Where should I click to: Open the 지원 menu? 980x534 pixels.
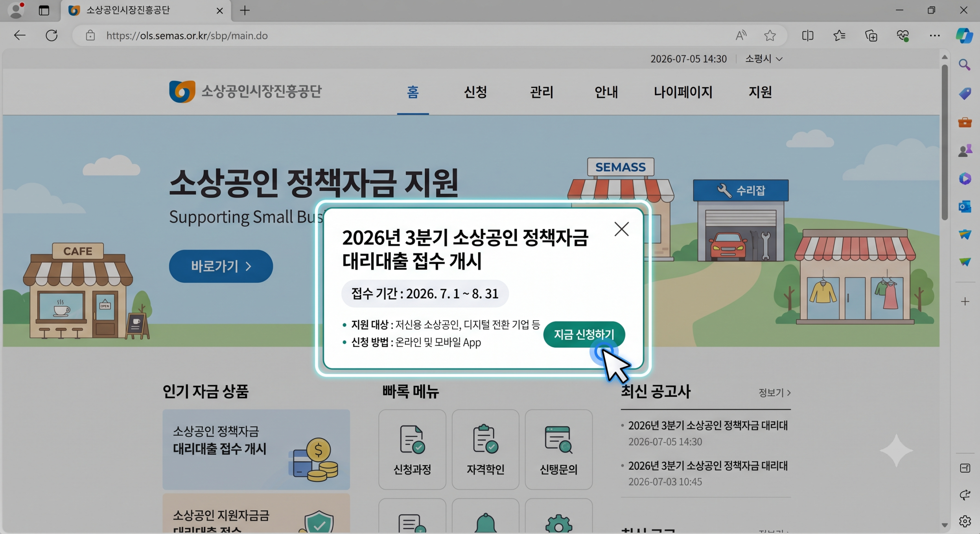point(760,92)
